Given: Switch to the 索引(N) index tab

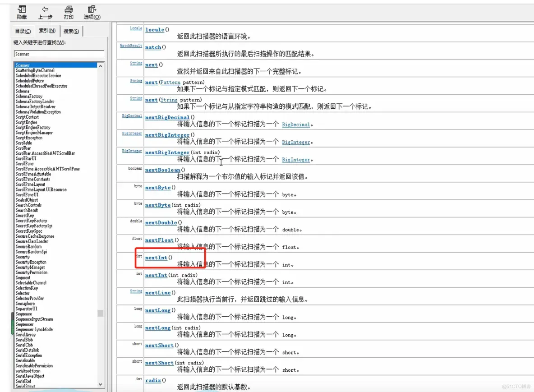Looking at the screenshot, I should point(47,31).
